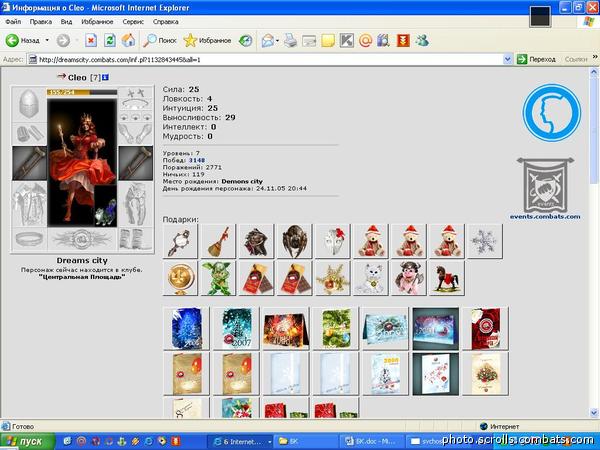600x450 pixels.
Task: Print the page using printer icon
Action: point(290,41)
